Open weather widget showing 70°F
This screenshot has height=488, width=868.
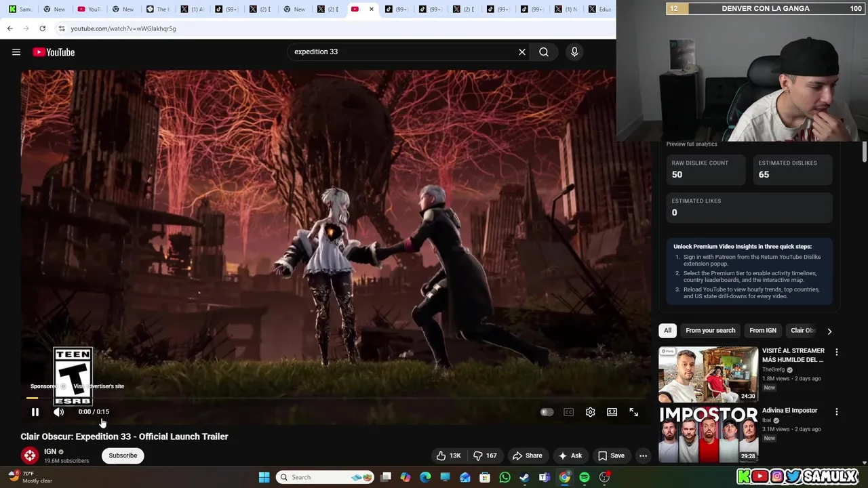[x=30, y=477]
